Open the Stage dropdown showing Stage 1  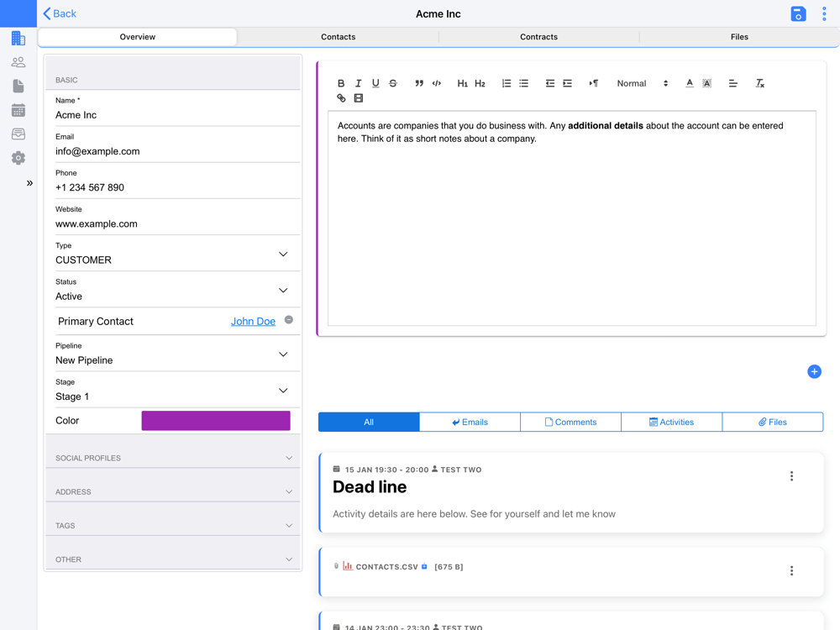tap(173, 391)
